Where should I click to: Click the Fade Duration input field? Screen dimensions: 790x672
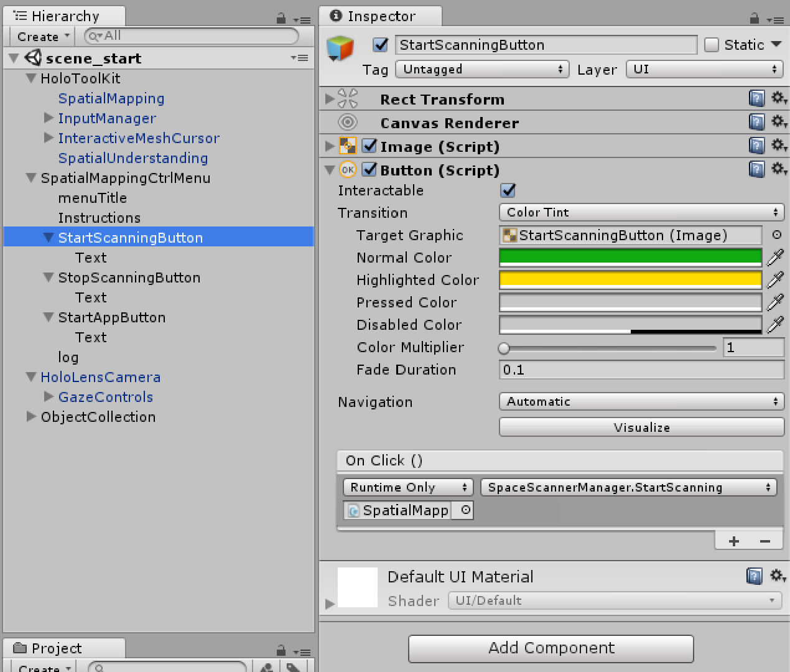[641, 370]
